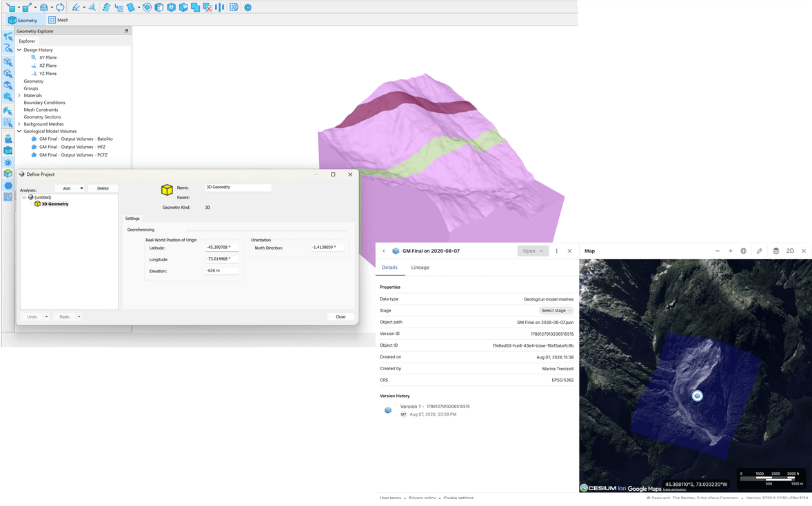The image size is (812, 506).
Task: Click the back arrow next to GM Final title
Action: (384, 251)
